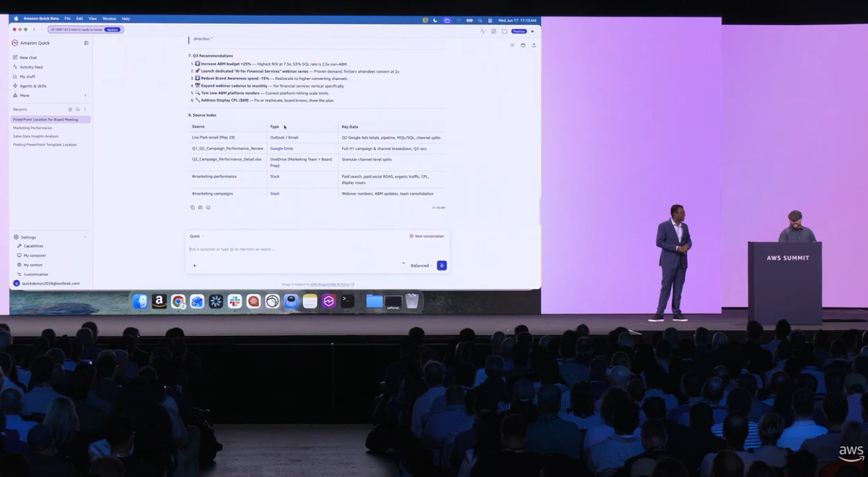Open My computer settings
This screenshot has width=868, height=477.
click(x=32, y=255)
